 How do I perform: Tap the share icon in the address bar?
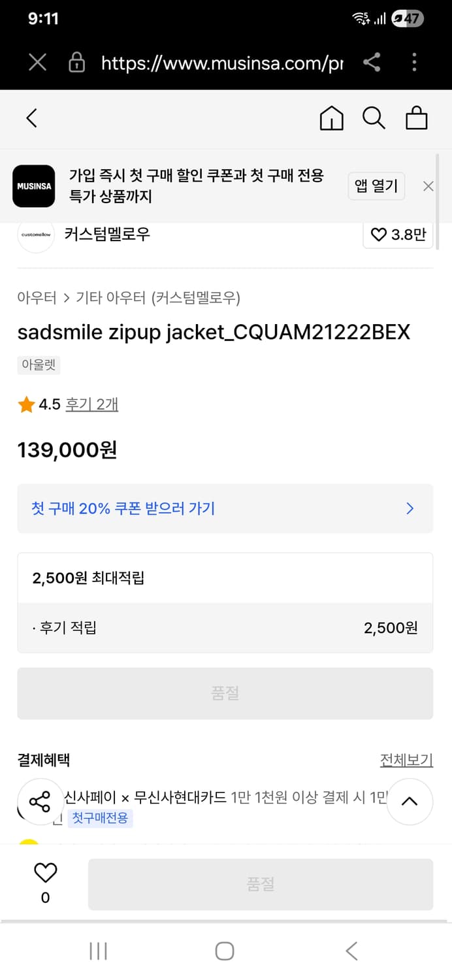(x=373, y=63)
